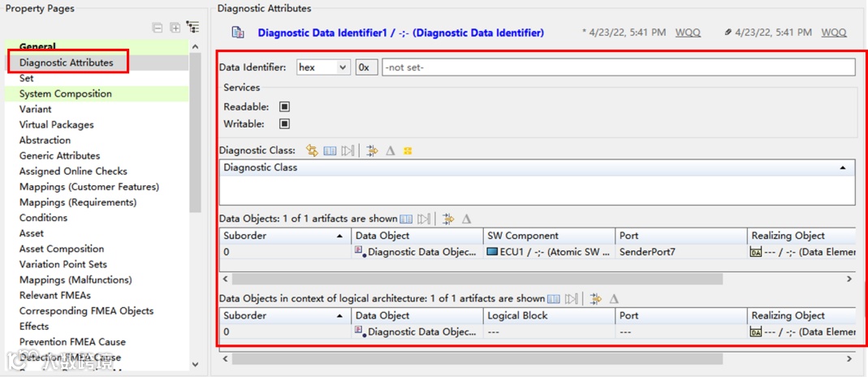Open the Abstraction property page
The width and height of the screenshot is (868, 377).
45,140
